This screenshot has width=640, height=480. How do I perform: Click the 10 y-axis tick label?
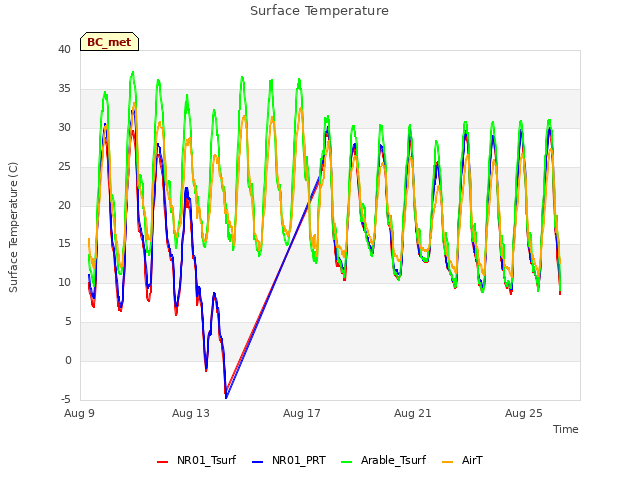click(x=64, y=282)
